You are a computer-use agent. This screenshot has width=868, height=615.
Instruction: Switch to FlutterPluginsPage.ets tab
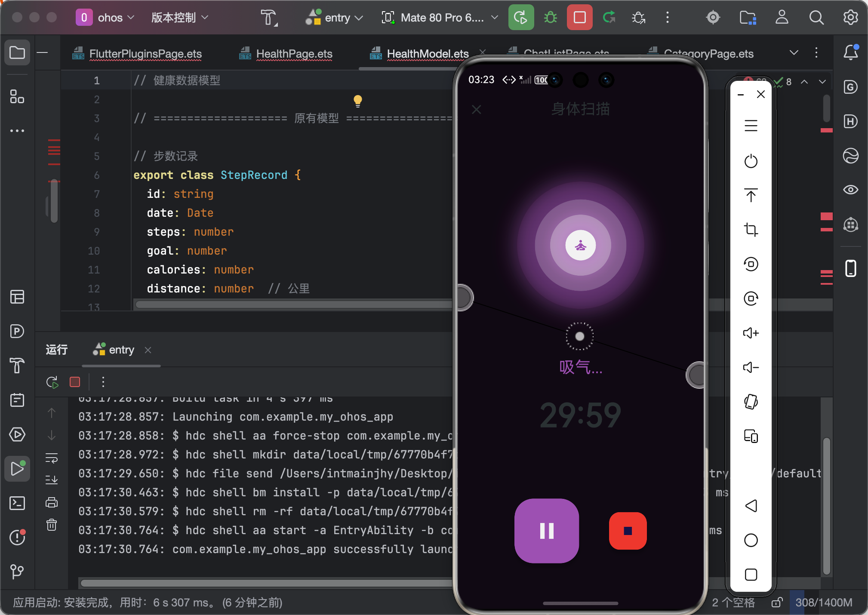tap(138, 54)
